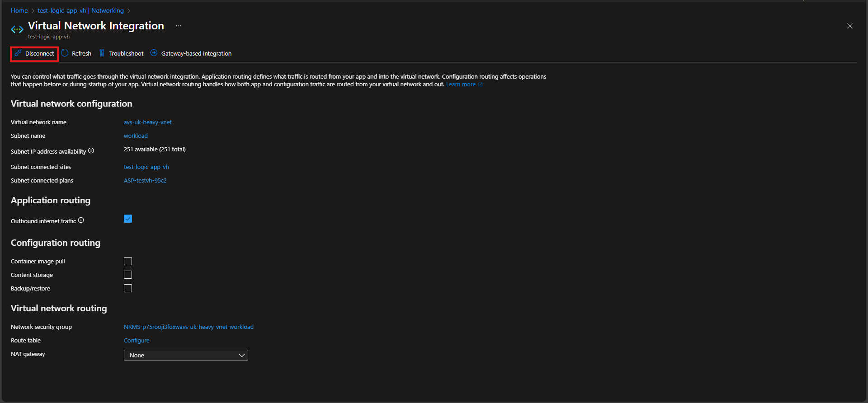
Task: Click the Disconnect plug icon
Action: (18, 53)
